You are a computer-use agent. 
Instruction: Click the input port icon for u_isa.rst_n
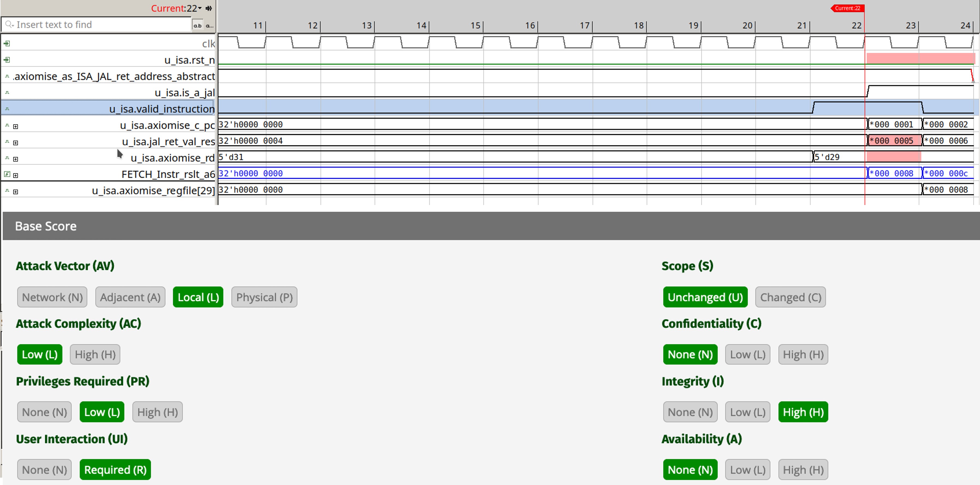click(x=7, y=60)
